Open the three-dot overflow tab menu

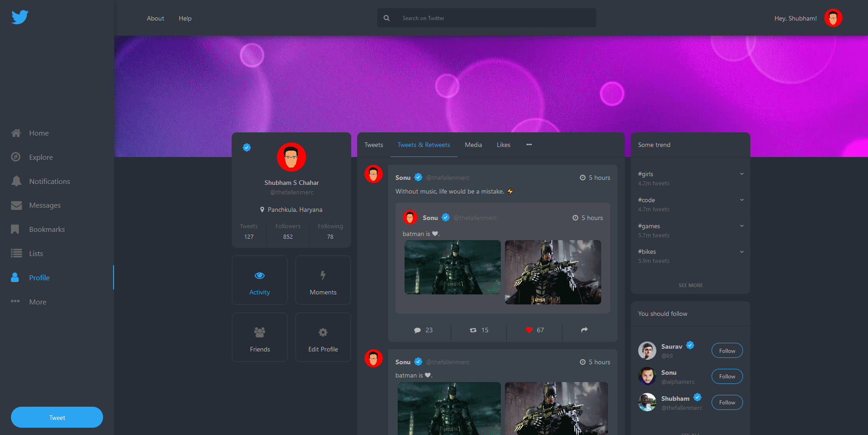[x=529, y=145]
